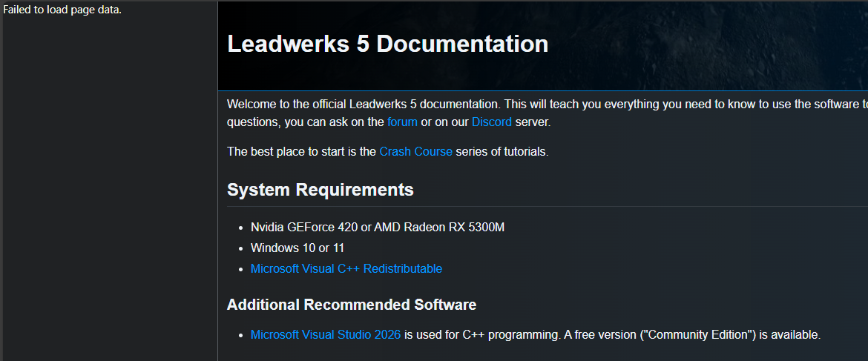Click the welcome paragraph's first line
868x361 pixels.
519,104
